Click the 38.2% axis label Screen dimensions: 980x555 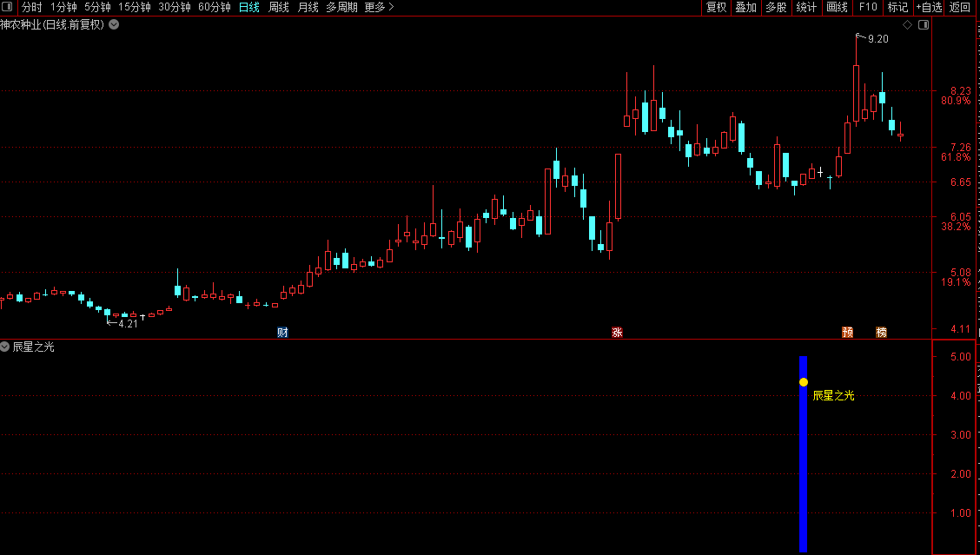tap(957, 226)
